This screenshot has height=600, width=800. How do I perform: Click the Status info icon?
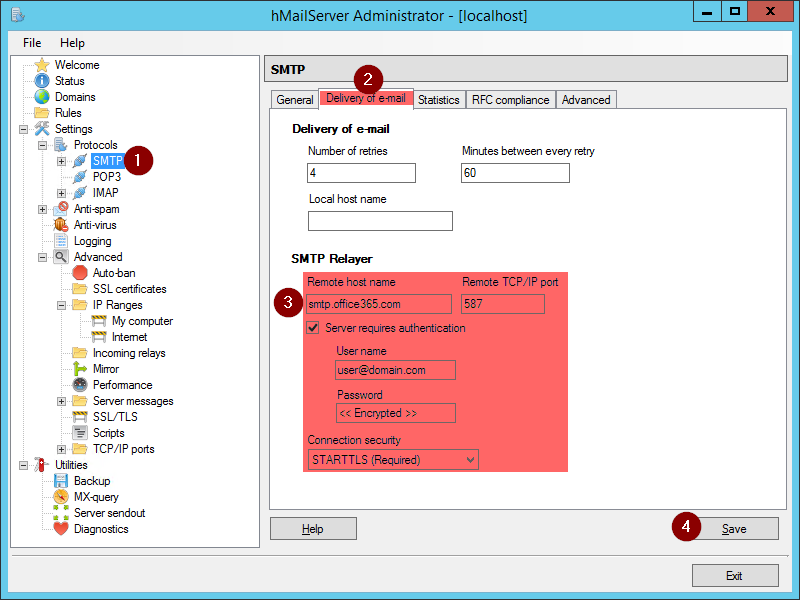(x=42, y=81)
